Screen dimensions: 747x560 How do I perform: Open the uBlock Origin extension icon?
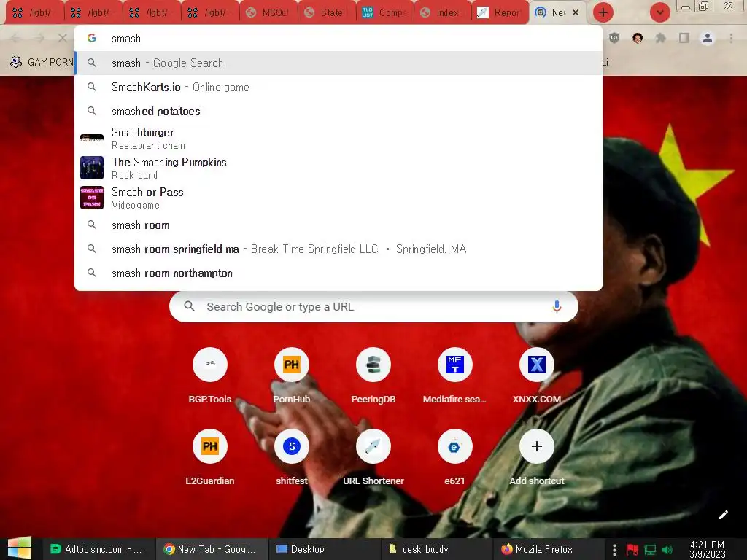click(614, 38)
